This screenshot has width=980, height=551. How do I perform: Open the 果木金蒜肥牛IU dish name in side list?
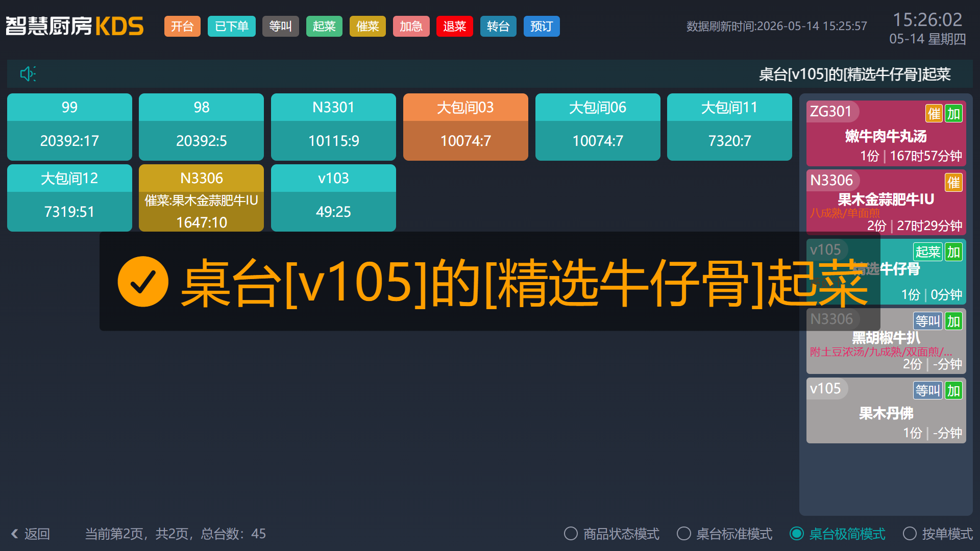click(886, 199)
